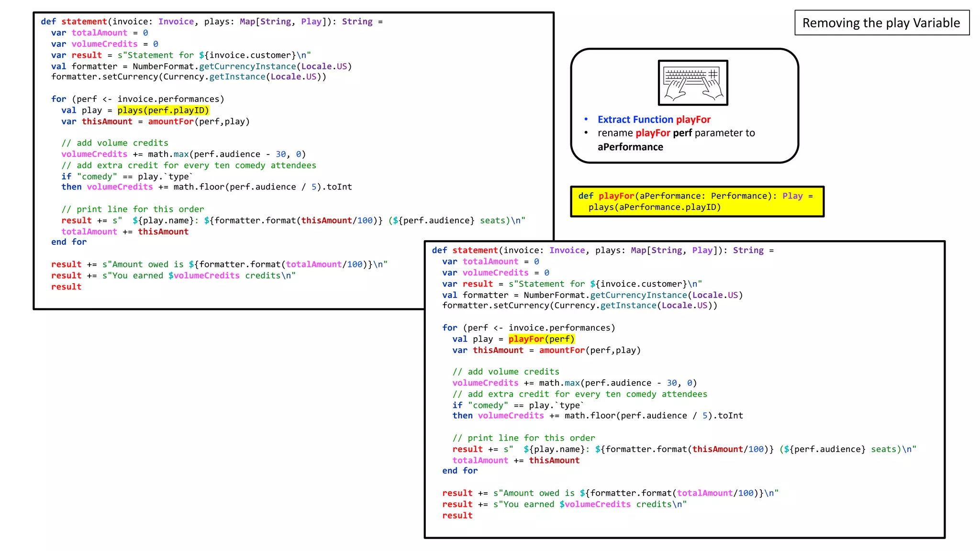This screenshot has height=551, width=980.
Task: Click 'amountFor(perf,play)' in left code block
Action: 199,121
